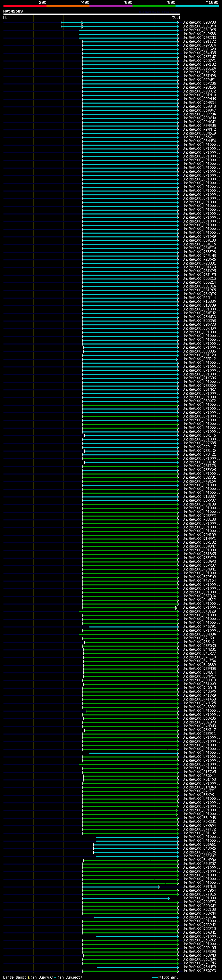Select hit UniRef100_Q8N5L9
Viewport: 222px width, 980px height.
pyautogui.click(x=199, y=133)
